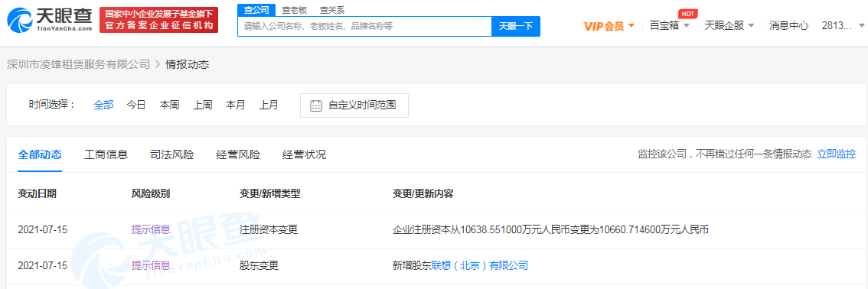
Task: Click the calendar icon in custom range button
Action: tap(316, 106)
